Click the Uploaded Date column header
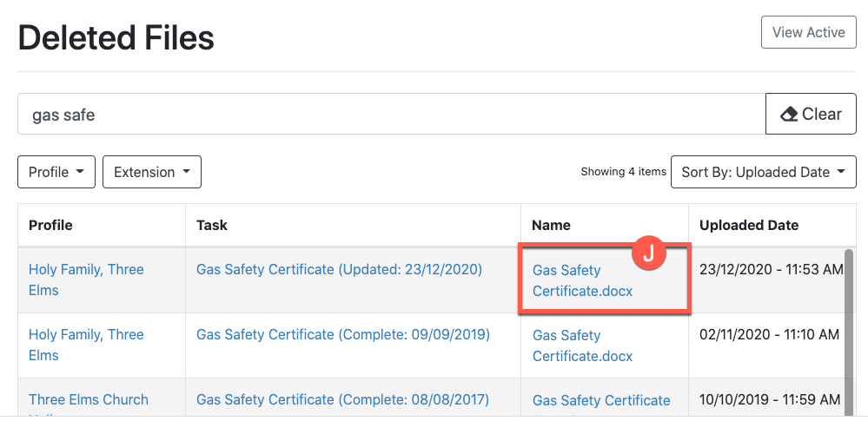The width and height of the screenshot is (868, 421). coord(748,225)
